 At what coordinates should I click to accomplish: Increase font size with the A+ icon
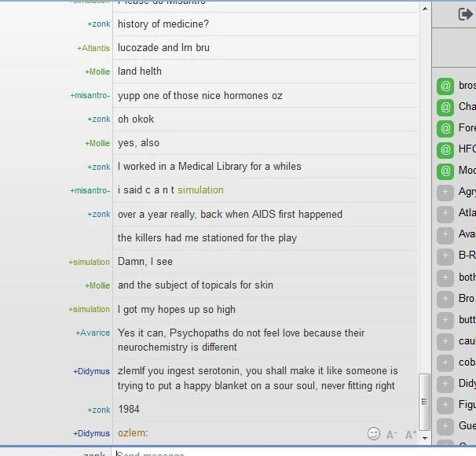click(411, 435)
